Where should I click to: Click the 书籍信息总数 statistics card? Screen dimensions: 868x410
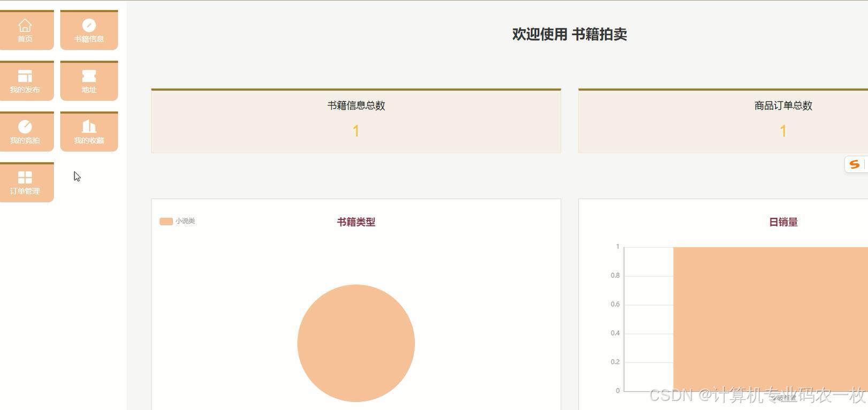point(356,121)
